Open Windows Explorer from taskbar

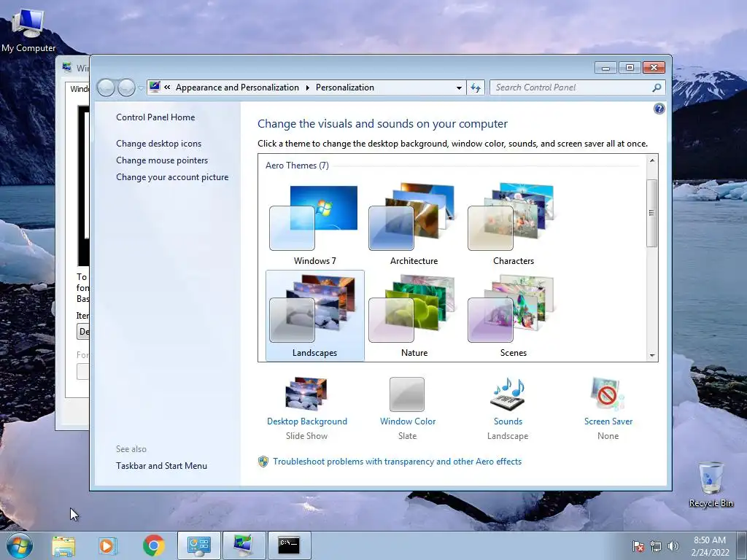tap(63, 545)
